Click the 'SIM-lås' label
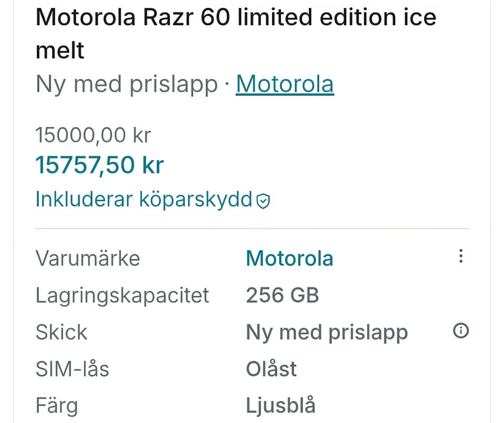The image size is (504, 423). 72,369
